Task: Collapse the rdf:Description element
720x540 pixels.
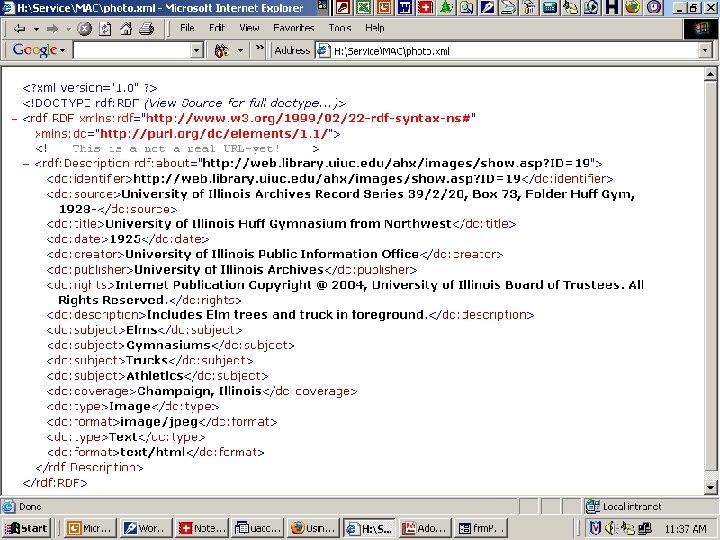Action: tap(26, 164)
